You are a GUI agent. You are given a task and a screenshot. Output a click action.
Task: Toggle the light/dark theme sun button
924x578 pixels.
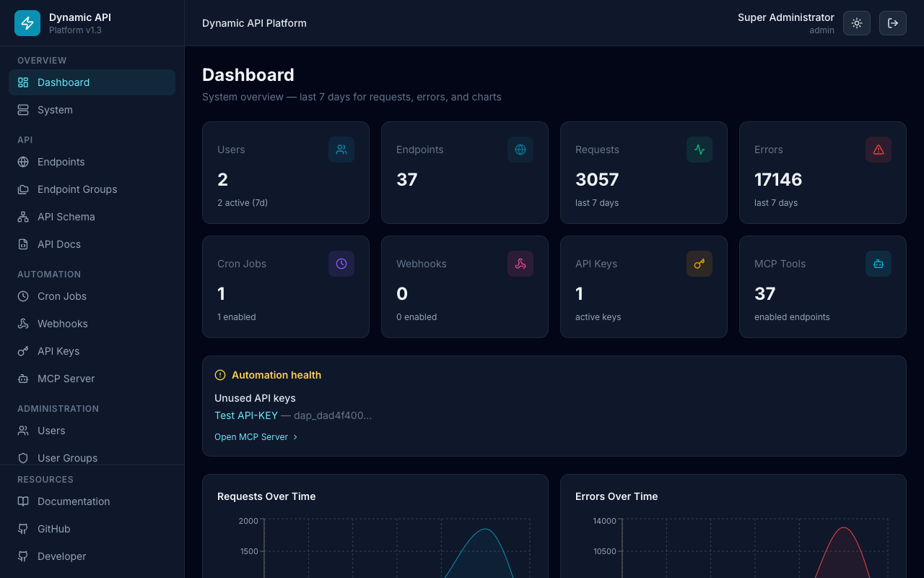(857, 23)
